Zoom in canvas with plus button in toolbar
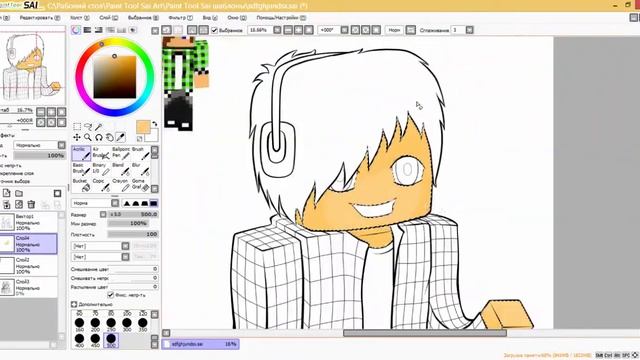Viewport: 640px width, 360px height. (298, 30)
